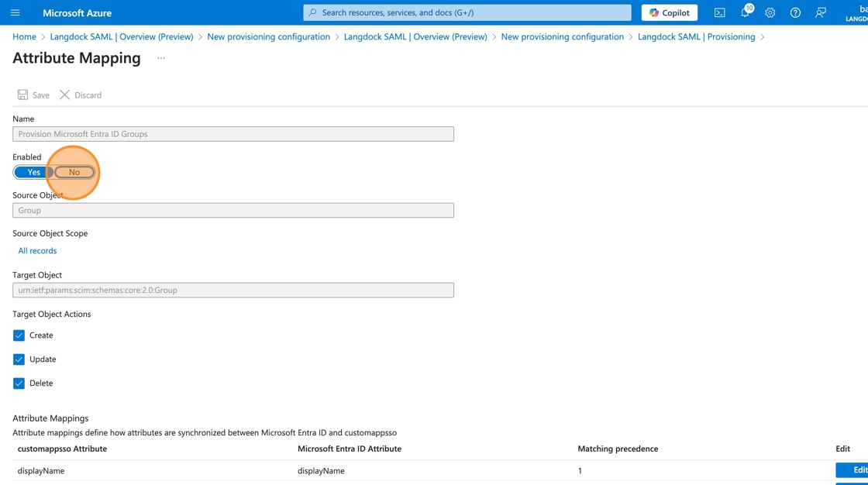The height and width of the screenshot is (485, 868).
Task: View notifications bell icon
Action: click(745, 12)
